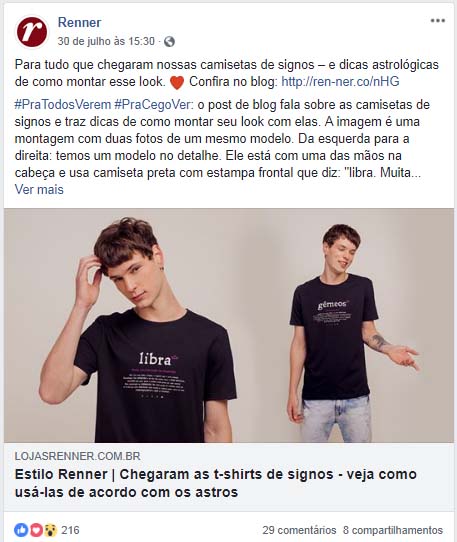Image resolution: width=457 pixels, height=542 pixels.
Task: Open the Renner profile picture logo
Action: pyautogui.click(x=32, y=32)
